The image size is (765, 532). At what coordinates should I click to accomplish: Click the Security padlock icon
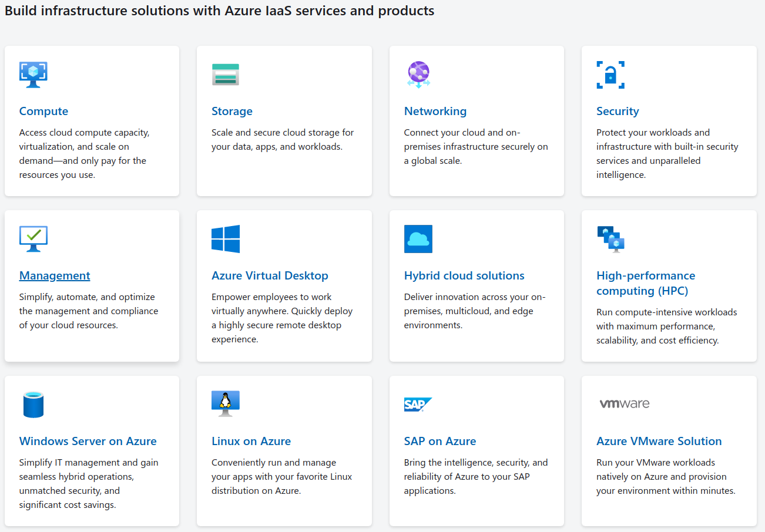point(610,75)
